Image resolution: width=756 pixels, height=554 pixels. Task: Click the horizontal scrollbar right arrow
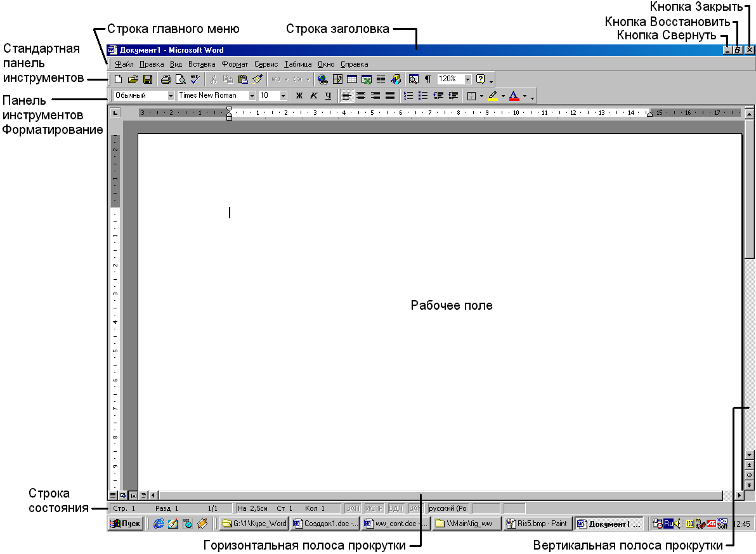pos(739,495)
